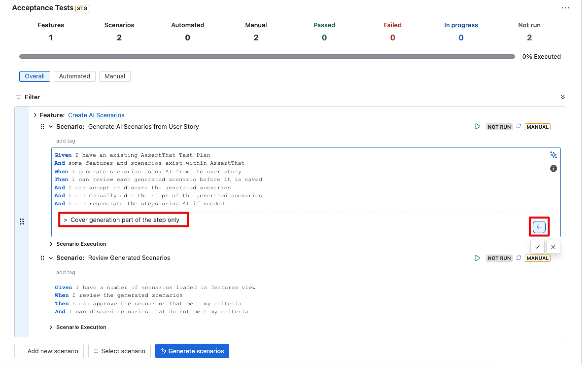The image size is (588, 365).
Task: Click the AI sparkle icon in step editor
Action: pyautogui.click(x=553, y=155)
